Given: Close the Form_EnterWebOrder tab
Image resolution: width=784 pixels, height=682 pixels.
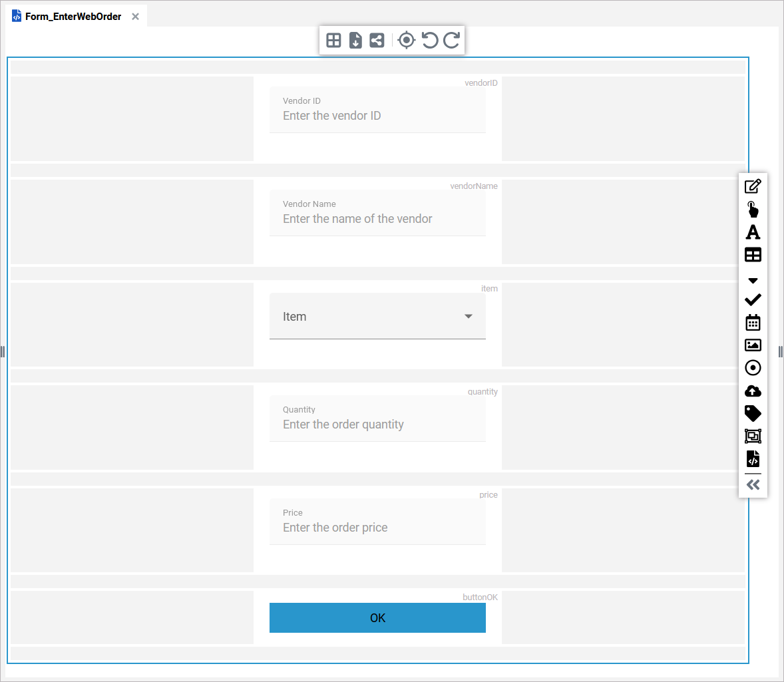Looking at the screenshot, I should pos(136,17).
